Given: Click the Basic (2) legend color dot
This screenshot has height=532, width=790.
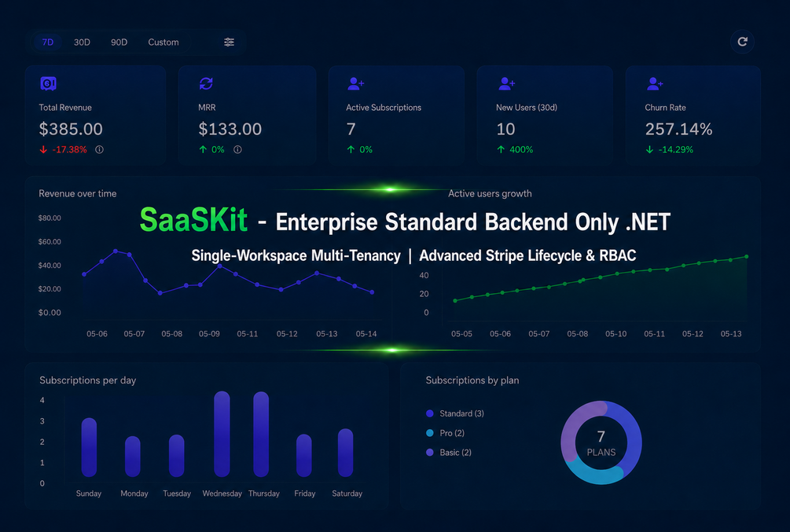Looking at the screenshot, I should [x=430, y=453].
